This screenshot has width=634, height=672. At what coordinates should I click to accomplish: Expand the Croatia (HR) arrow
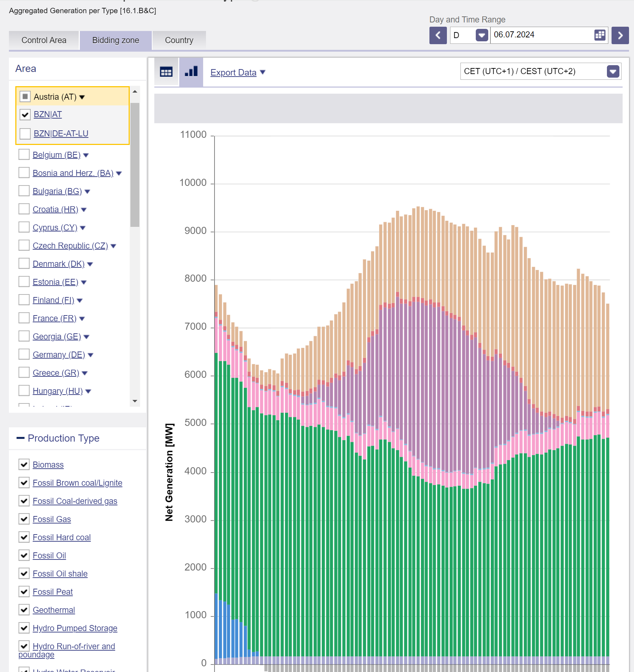click(84, 210)
